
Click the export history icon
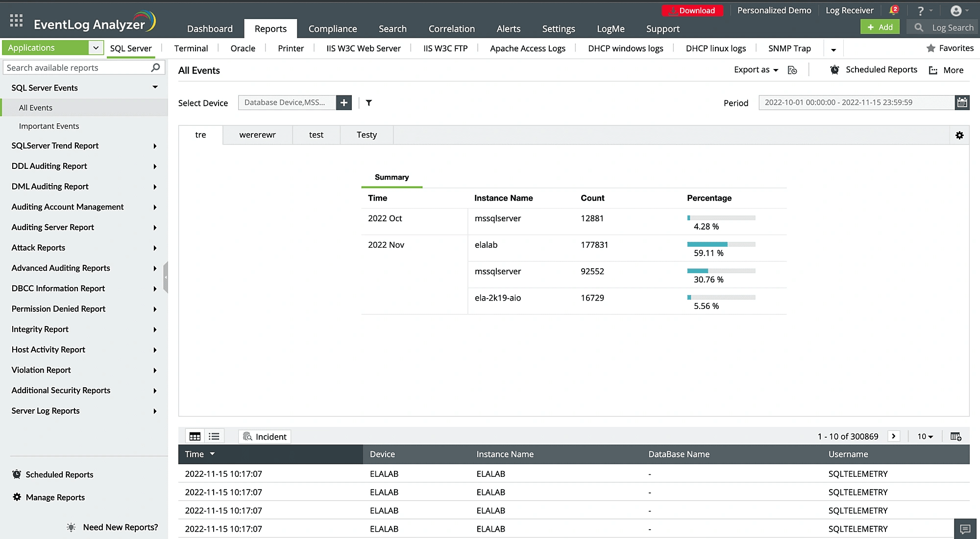click(x=792, y=70)
